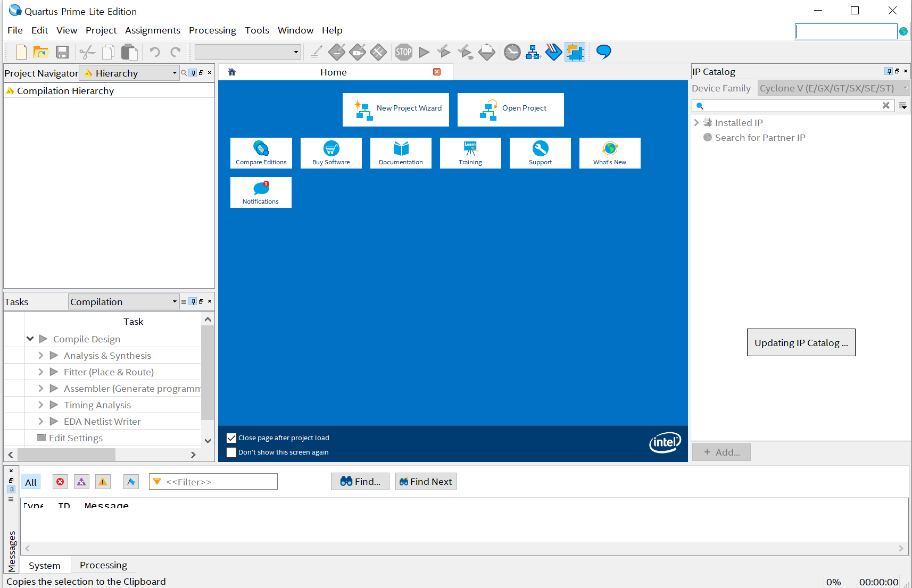Click the Find... button
Image resolution: width=912 pixels, height=588 pixels.
click(x=360, y=481)
